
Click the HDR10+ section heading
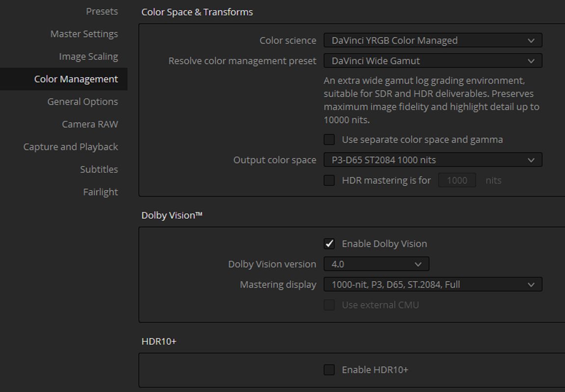pos(159,341)
